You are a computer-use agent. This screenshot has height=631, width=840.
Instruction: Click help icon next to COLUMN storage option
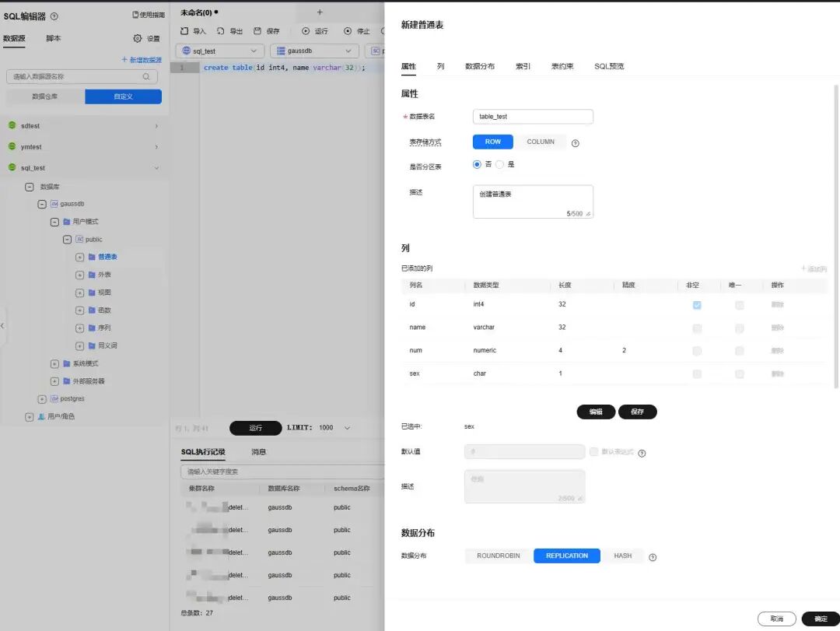pos(576,143)
